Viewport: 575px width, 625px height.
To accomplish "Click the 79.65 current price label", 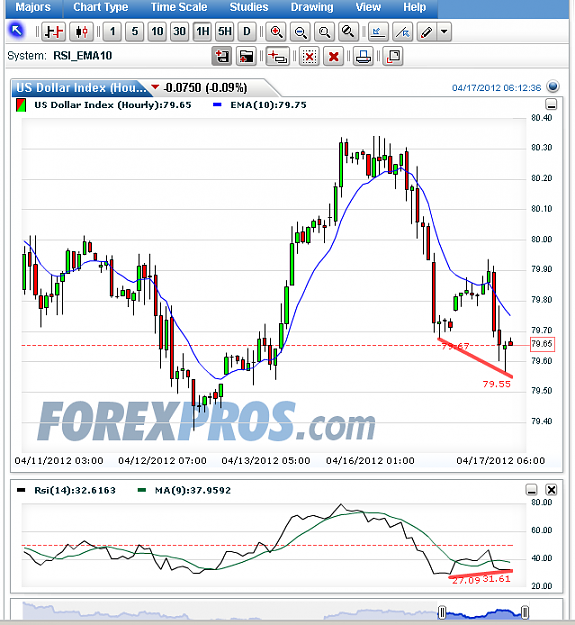I will pos(542,344).
